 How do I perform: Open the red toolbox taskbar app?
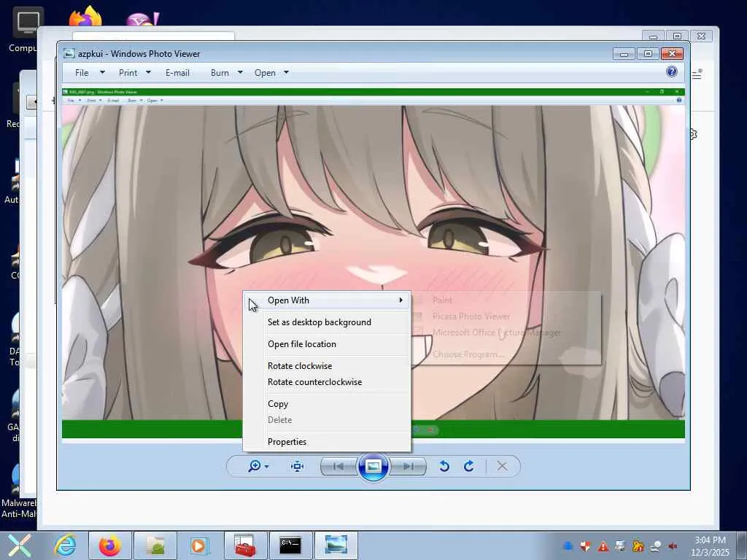pos(245,545)
